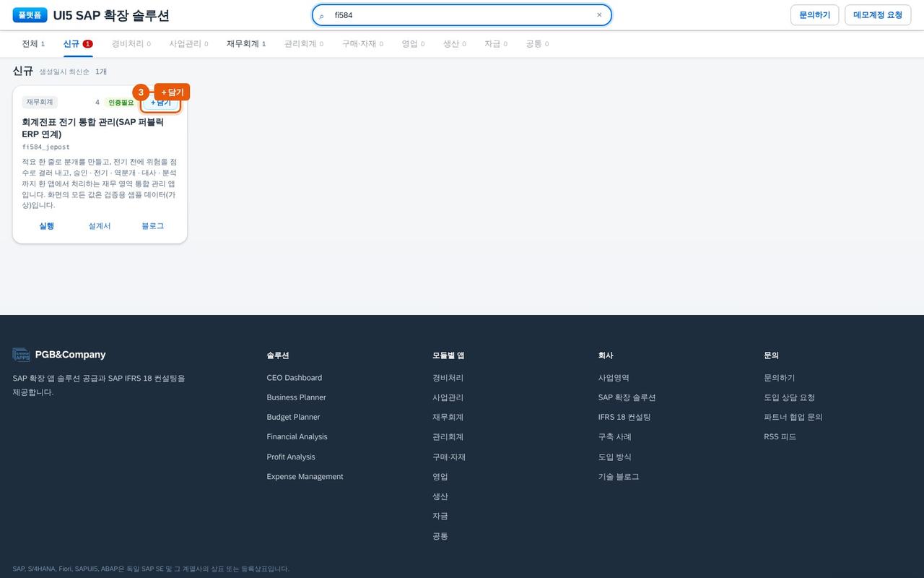924x578 pixels.
Task: Click the blue 플랫폼 badge in the header
Action: (30, 15)
